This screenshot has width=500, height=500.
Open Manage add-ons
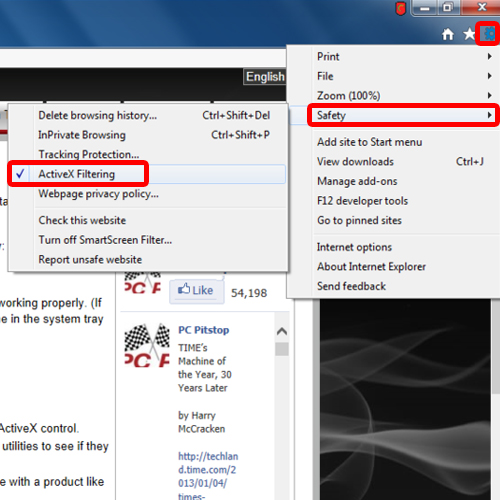point(405,181)
